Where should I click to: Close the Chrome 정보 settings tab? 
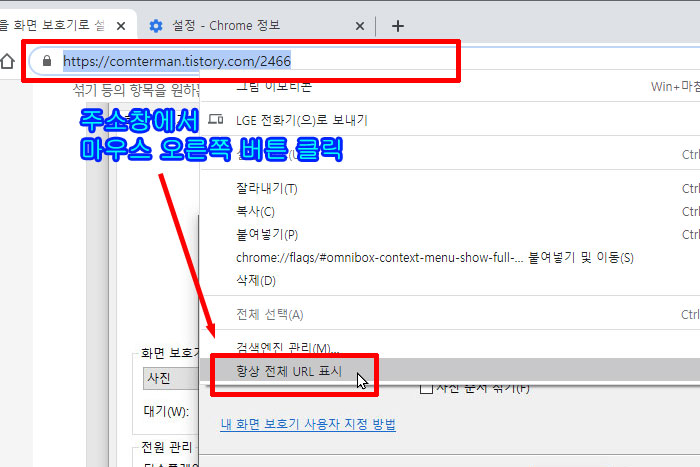(360, 26)
